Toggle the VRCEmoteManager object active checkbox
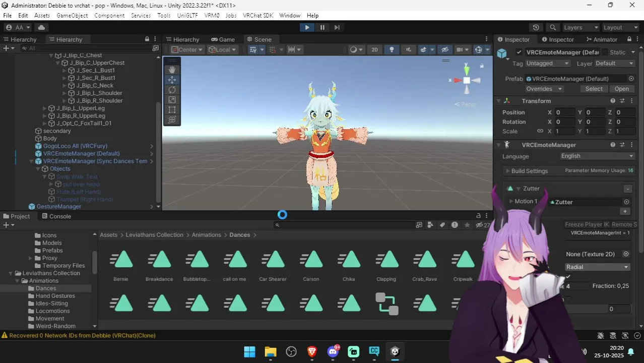Screen dimensions: 644x363 coord(519,52)
